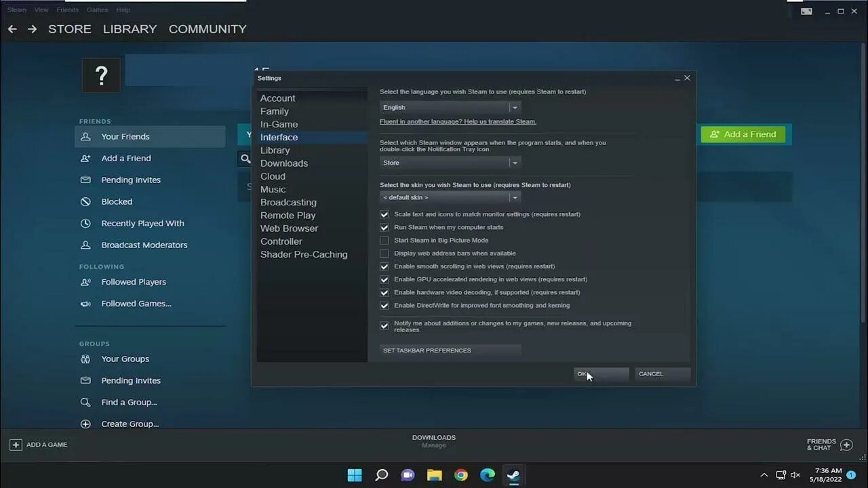The image size is (868, 488).
Task: Show hidden tray icons chevron
Action: [x=764, y=475]
